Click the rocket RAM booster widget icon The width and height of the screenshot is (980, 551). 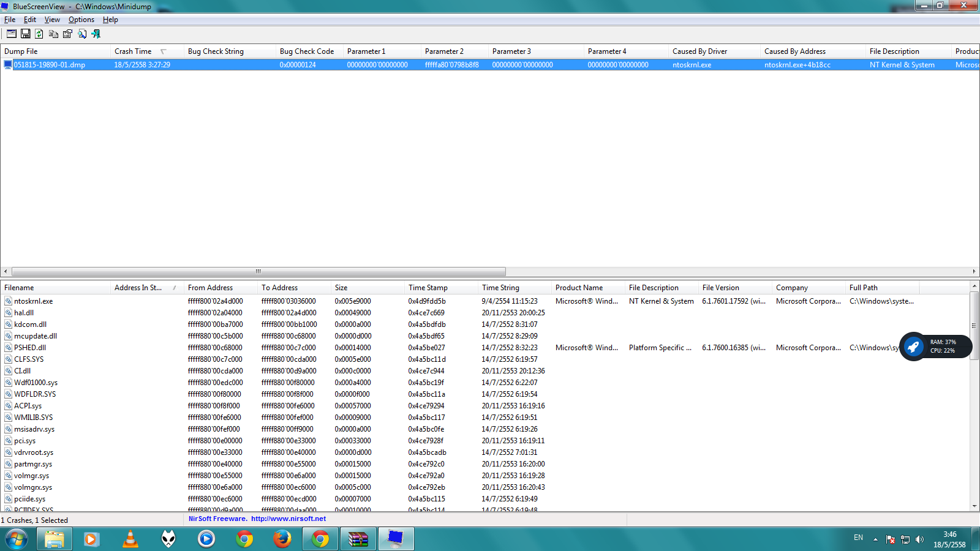tap(913, 347)
